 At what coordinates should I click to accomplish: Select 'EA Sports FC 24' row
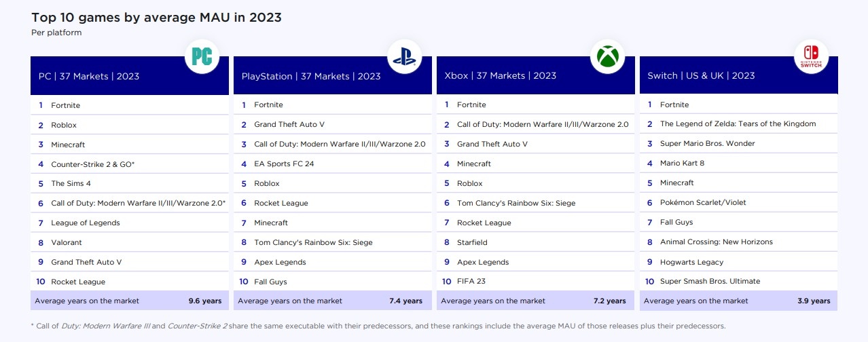333,164
